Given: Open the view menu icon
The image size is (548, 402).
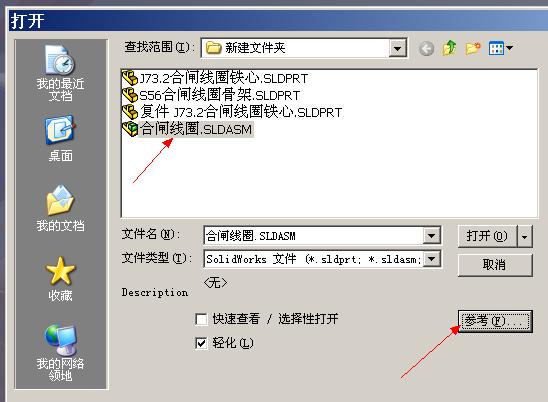Looking at the screenshot, I should pyautogui.click(x=500, y=48).
